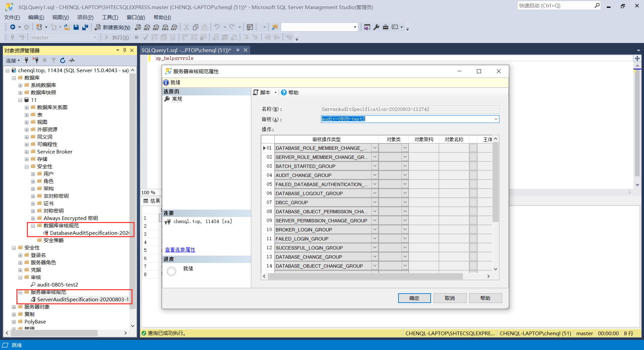Open the 查看连接属性 link
644x350 pixels.
pos(180,250)
